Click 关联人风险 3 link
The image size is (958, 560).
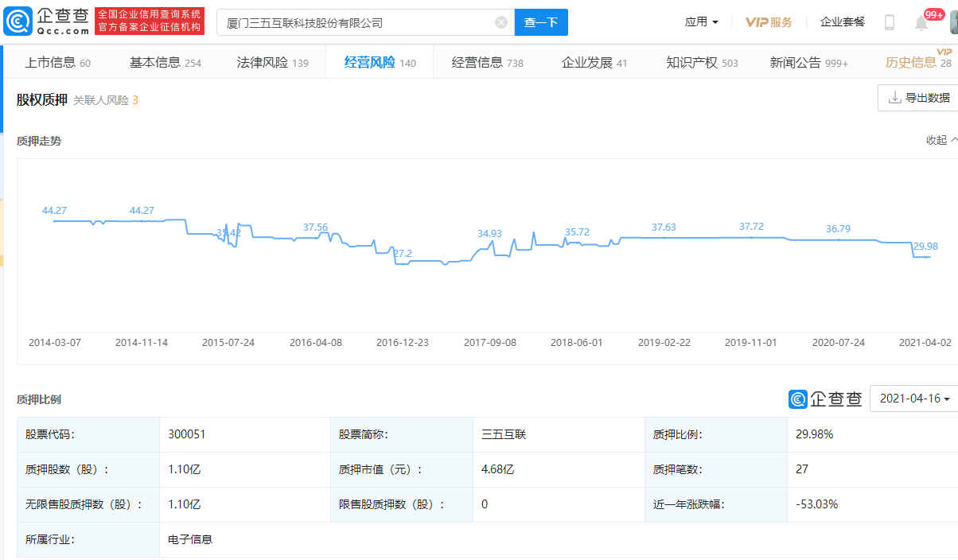click(106, 100)
